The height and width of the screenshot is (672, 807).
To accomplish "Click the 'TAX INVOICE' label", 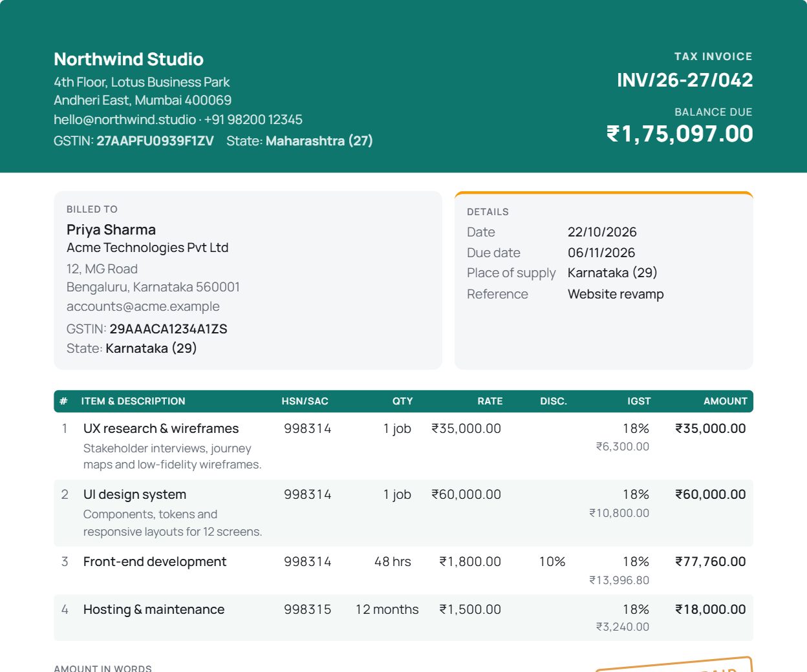I will pyautogui.click(x=713, y=57).
